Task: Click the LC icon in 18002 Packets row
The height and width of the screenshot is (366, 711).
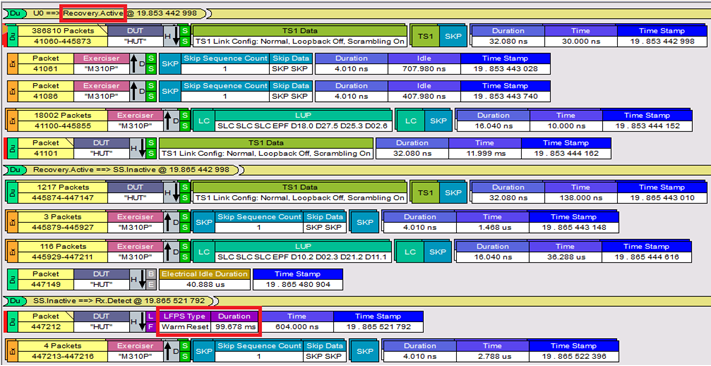Action: point(203,121)
